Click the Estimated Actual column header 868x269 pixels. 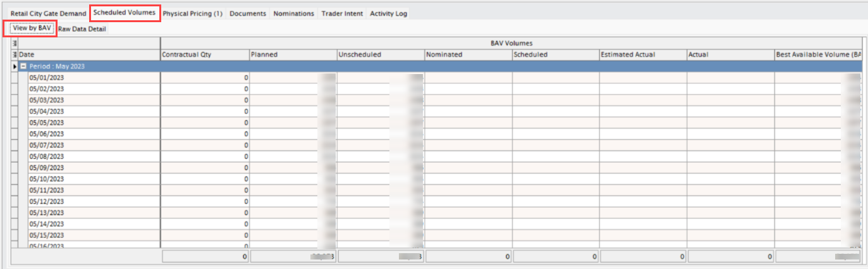tap(643, 55)
